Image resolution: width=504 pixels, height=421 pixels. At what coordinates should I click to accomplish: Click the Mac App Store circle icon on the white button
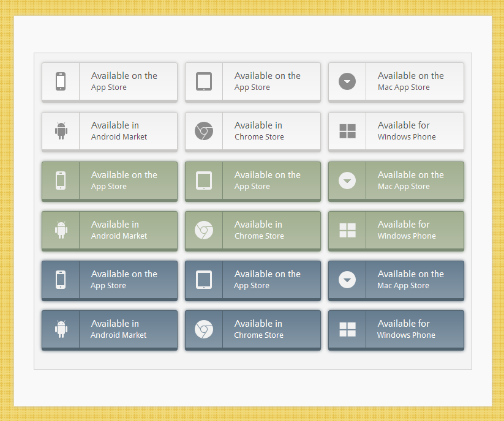(347, 81)
